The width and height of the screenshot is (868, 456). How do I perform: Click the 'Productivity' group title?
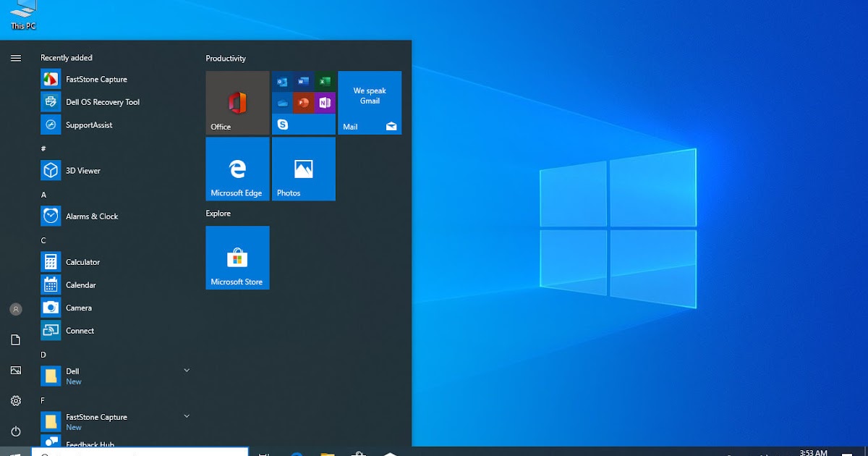pyautogui.click(x=226, y=59)
